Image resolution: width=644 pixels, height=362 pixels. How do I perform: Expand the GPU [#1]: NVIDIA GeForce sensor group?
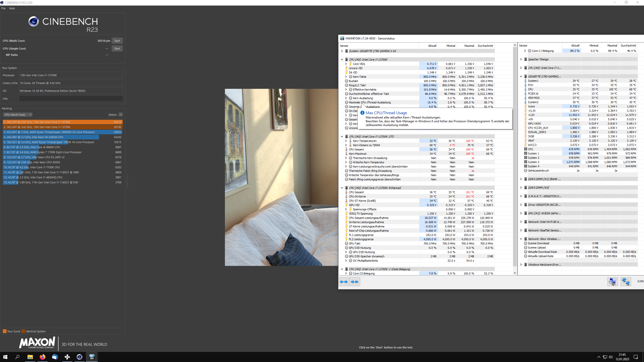click(x=521, y=213)
